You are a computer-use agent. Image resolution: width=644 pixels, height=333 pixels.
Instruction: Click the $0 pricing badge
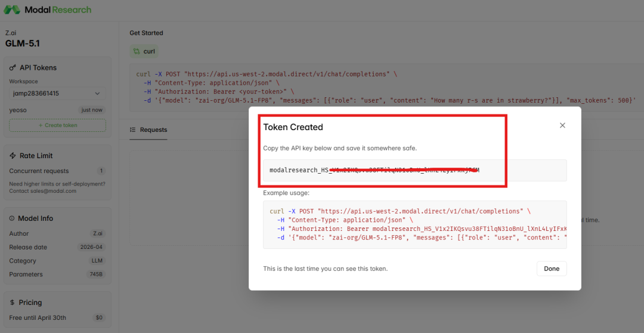[x=98, y=318]
